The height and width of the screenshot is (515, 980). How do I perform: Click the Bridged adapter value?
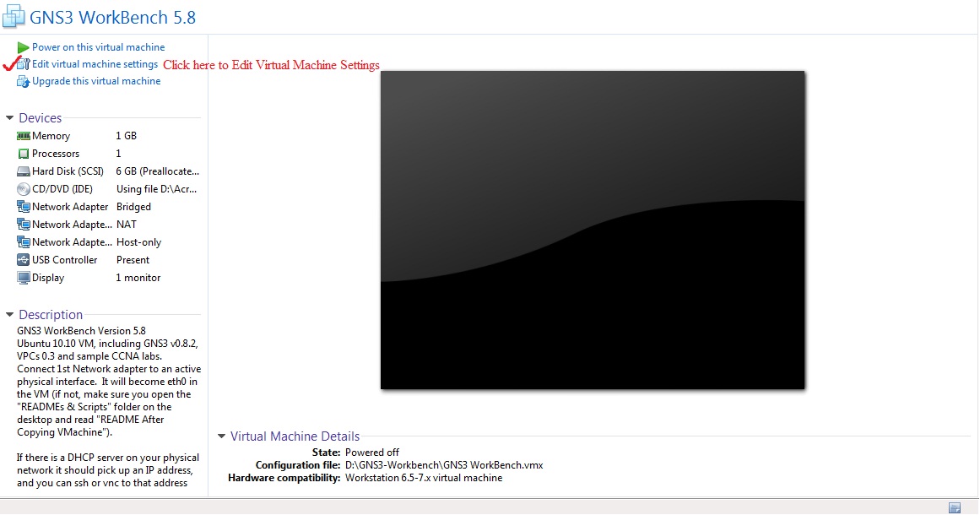pos(133,207)
